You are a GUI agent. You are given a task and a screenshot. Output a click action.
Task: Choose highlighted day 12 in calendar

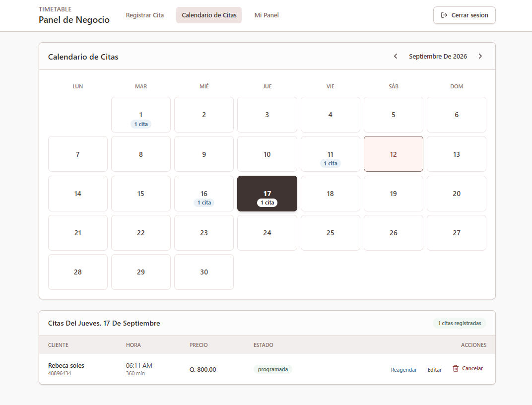click(x=393, y=154)
